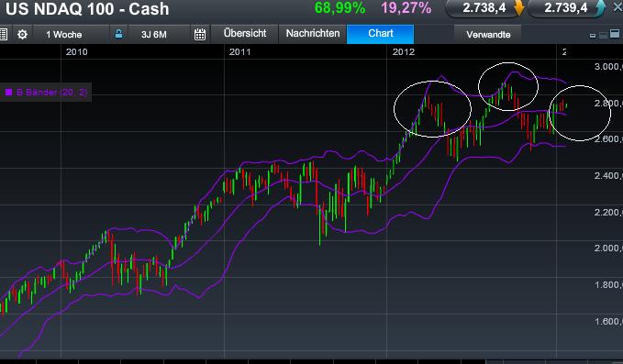This screenshot has height=364, width=623.
Task: Click the buy price button 2.739,4
Action: pyautogui.click(x=566, y=8)
